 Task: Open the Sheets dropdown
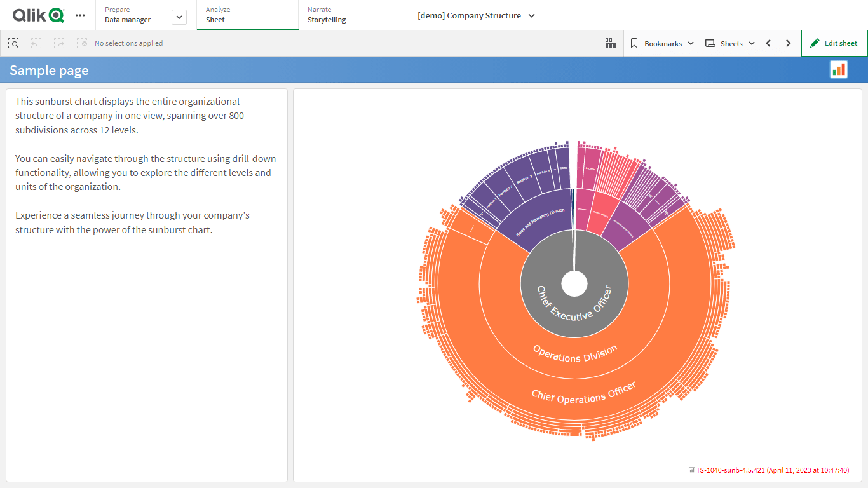729,43
